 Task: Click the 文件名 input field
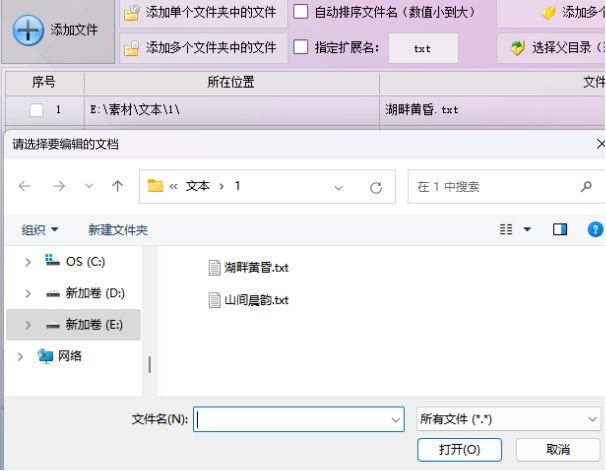click(x=295, y=420)
